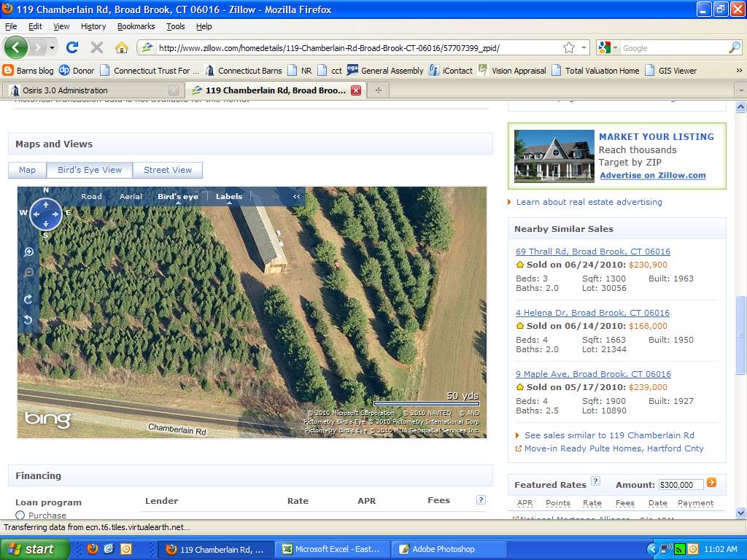Reload the page with the Refresh icon
The height and width of the screenshot is (560, 747).
[x=72, y=47]
